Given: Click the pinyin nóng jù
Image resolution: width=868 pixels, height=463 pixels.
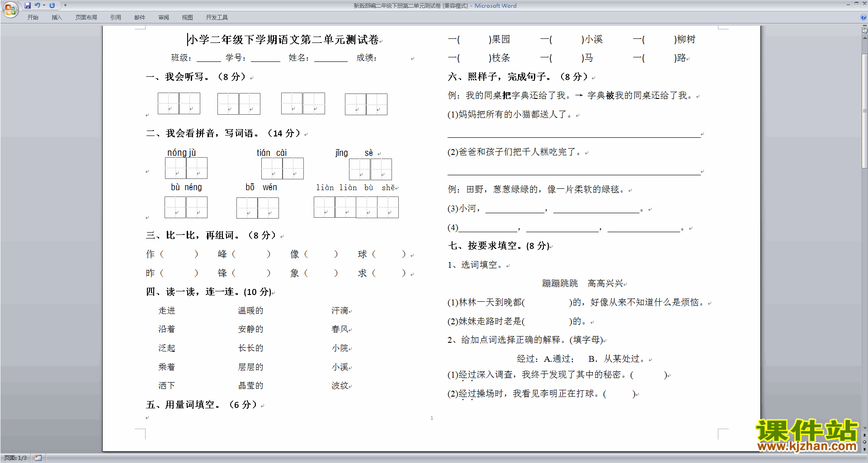Looking at the screenshot, I should (x=182, y=153).
